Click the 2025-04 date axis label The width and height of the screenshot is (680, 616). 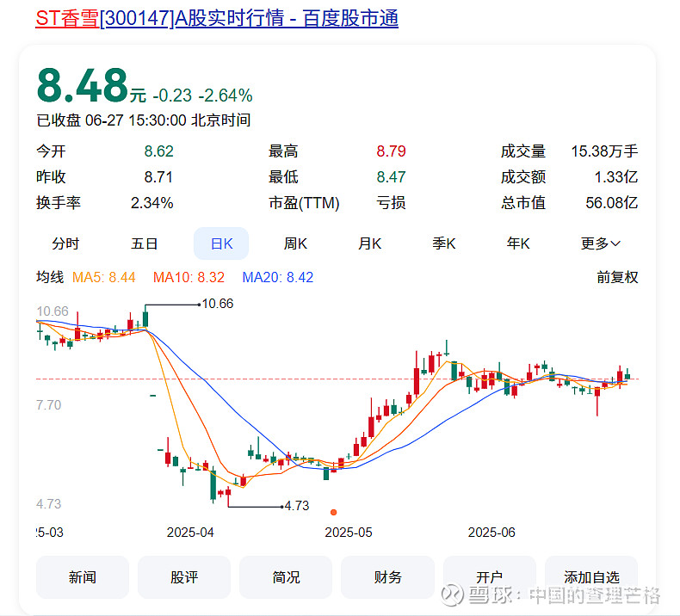(190, 533)
